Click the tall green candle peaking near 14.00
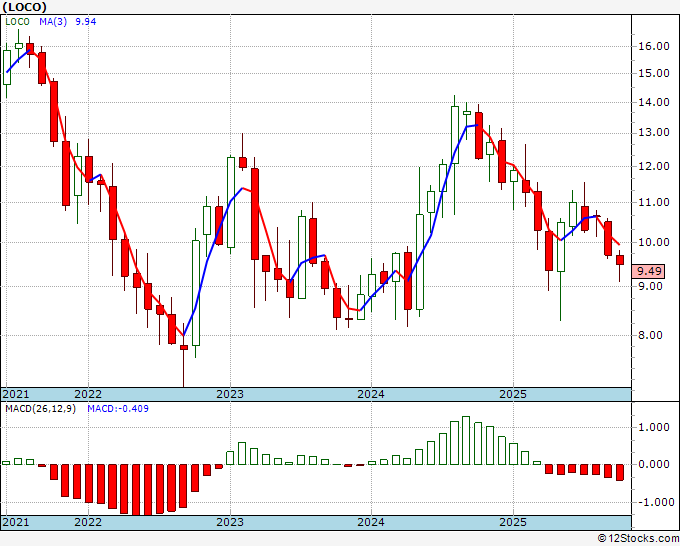This screenshot has height=546, width=680. click(x=454, y=135)
